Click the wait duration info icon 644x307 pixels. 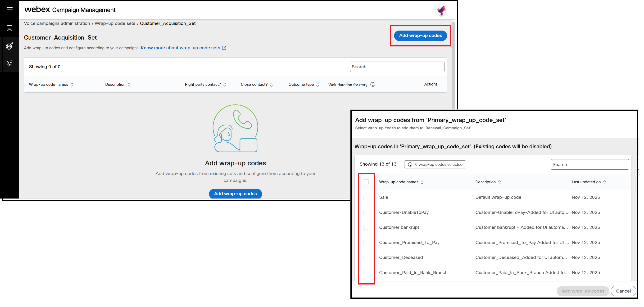[x=373, y=85]
